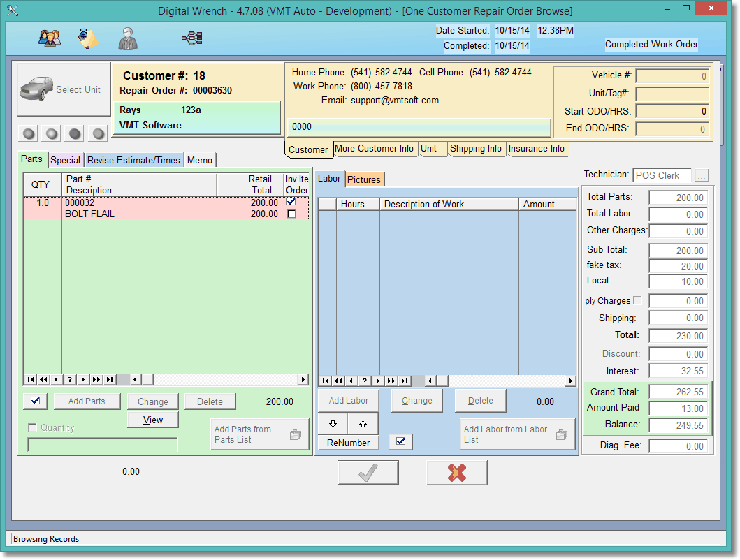Toggle Inv Item Order checkbox for part 000032

(x=291, y=202)
